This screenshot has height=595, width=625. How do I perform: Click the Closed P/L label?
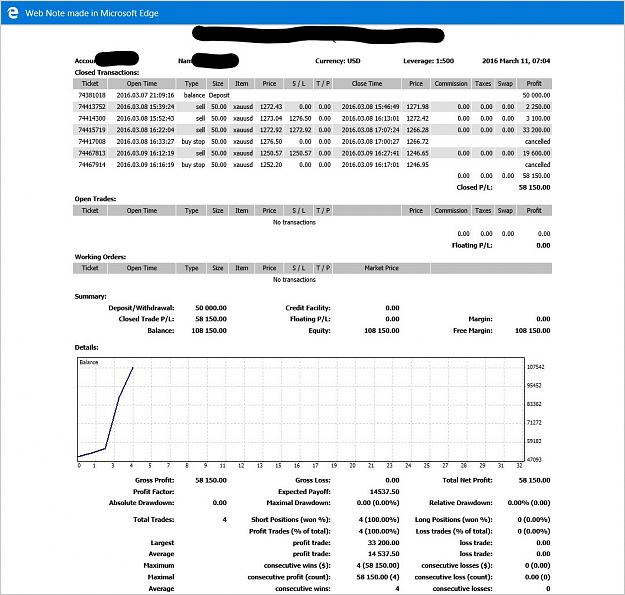[x=474, y=187]
